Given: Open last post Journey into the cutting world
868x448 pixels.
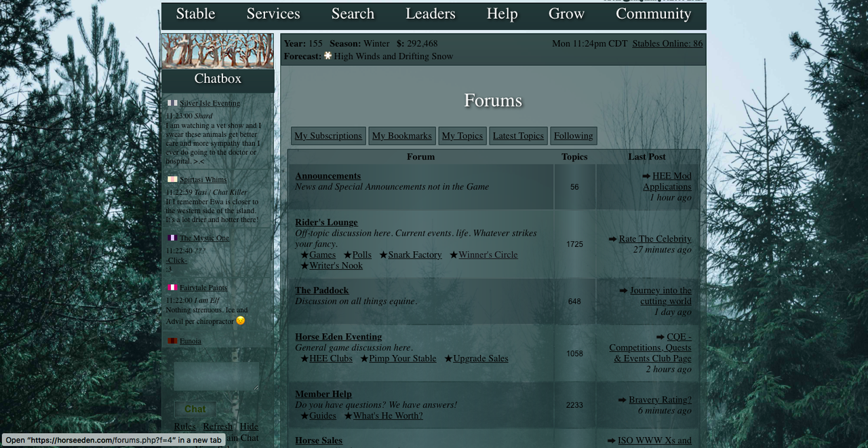Looking at the screenshot, I should tap(661, 295).
